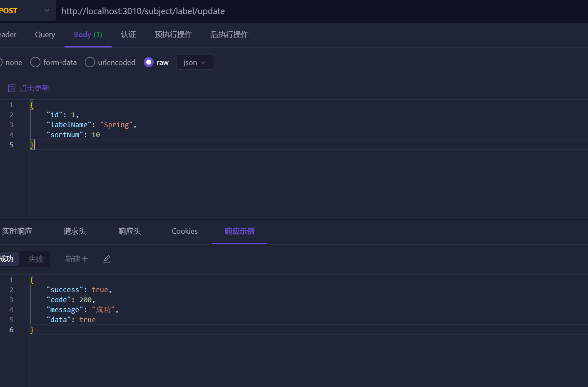Open the Body (1) tab

click(88, 35)
